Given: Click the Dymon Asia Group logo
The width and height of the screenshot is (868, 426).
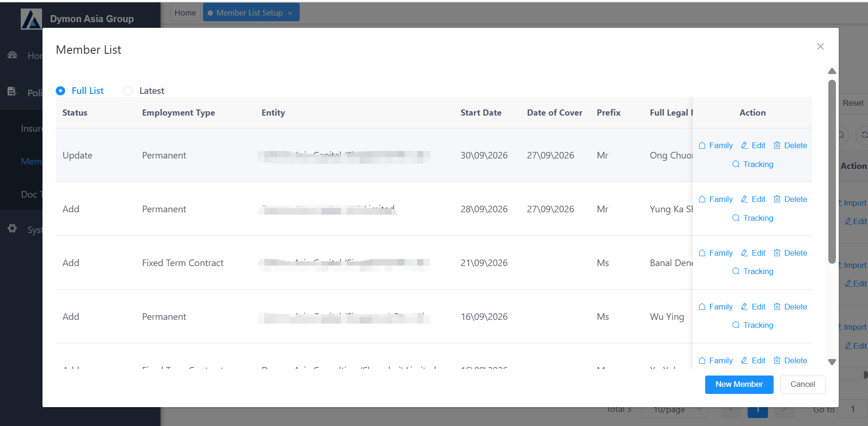Looking at the screenshot, I should pyautogui.click(x=31, y=19).
